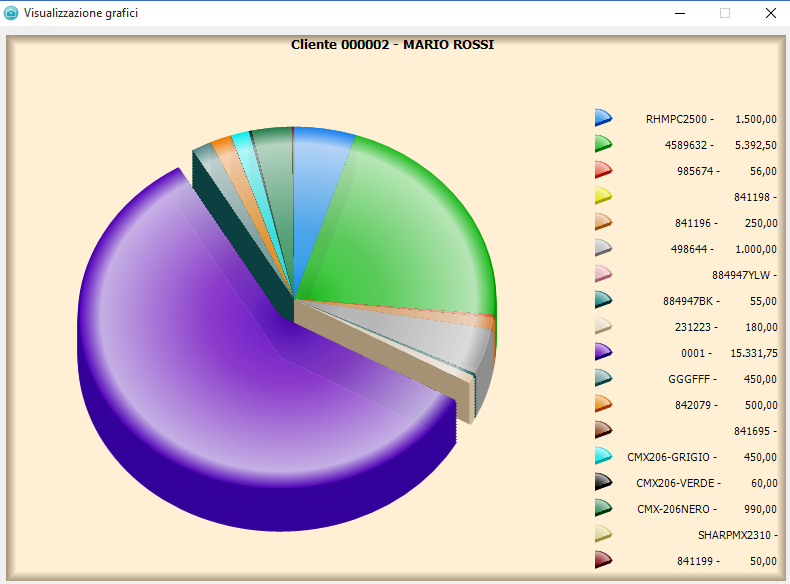Click the legend label 841198
The width and height of the screenshot is (790, 584).
pos(752,197)
